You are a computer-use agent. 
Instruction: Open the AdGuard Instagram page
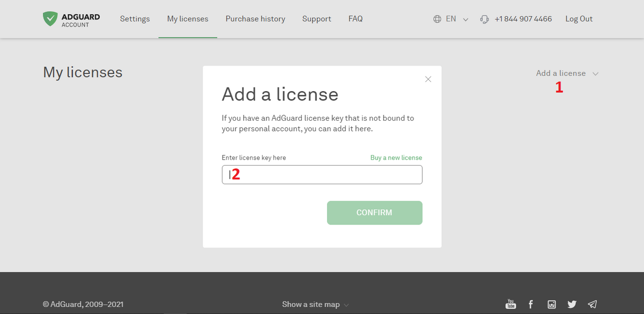pyautogui.click(x=551, y=304)
